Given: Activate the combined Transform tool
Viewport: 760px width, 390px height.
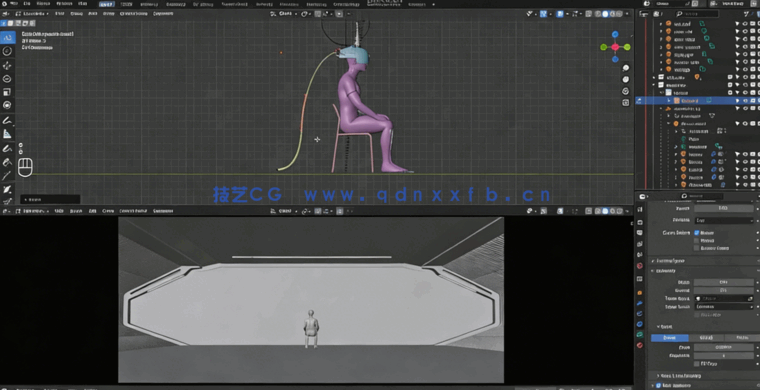Looking at the screenshot, I should pyautogui.click(x=8, y=105).
